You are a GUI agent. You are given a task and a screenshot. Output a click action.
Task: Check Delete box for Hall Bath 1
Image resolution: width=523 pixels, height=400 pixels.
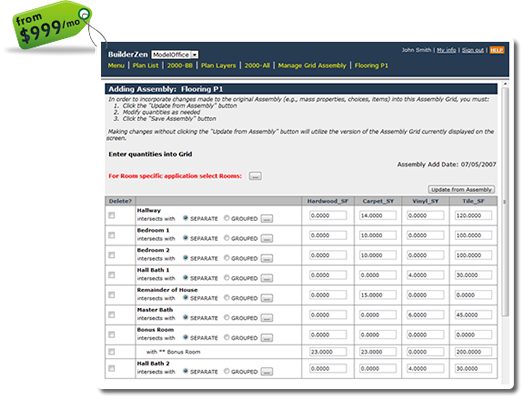pyautogui.click(x=112, y=275)
